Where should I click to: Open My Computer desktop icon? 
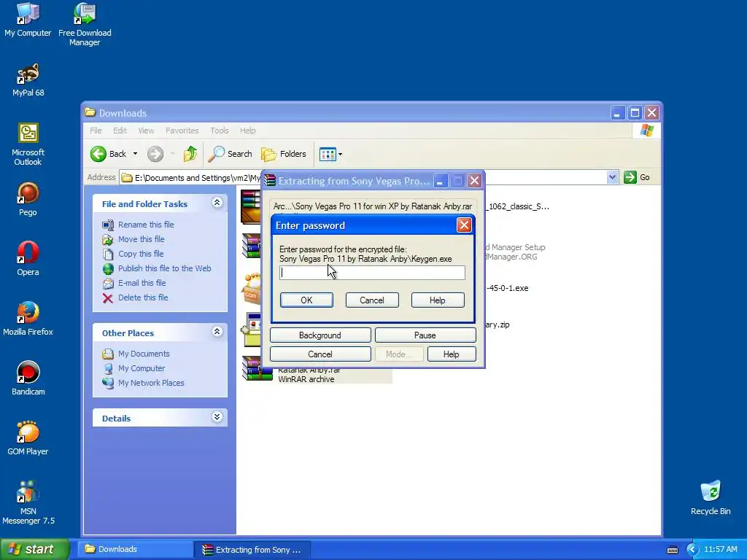pyautogui.click(x=28, y=20)
